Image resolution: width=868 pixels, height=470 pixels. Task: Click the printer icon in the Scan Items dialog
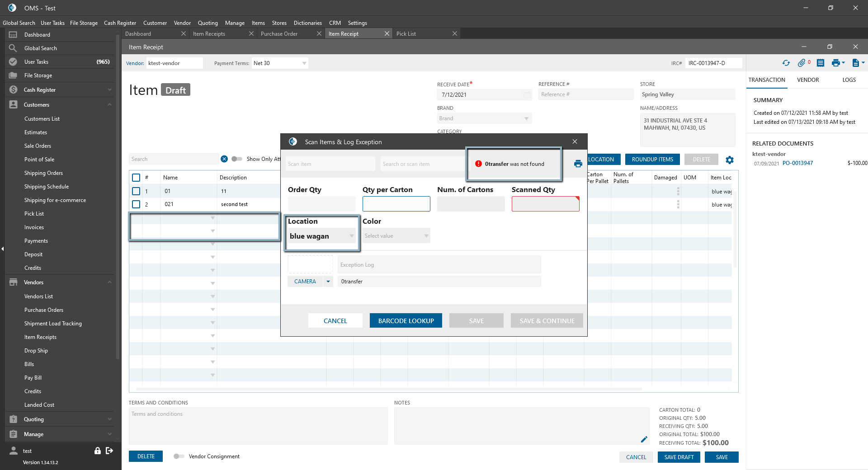tap(578, 164)
